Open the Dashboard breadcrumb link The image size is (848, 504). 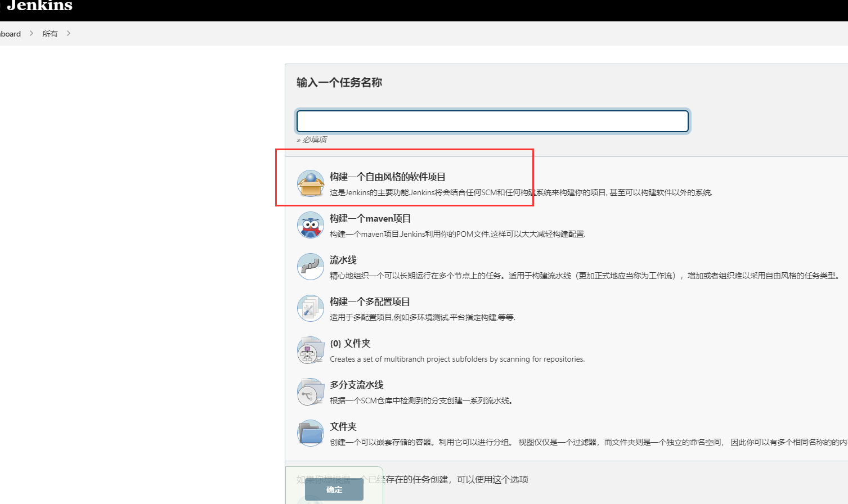point(10,34)
